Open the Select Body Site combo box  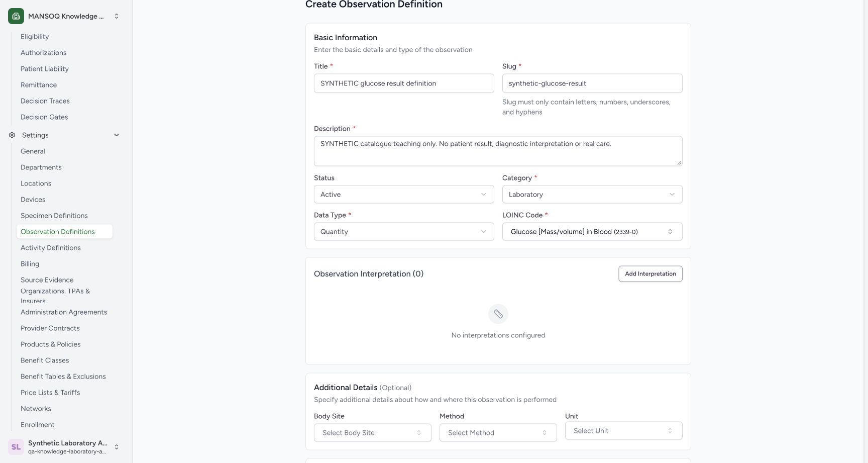[373, 433]
